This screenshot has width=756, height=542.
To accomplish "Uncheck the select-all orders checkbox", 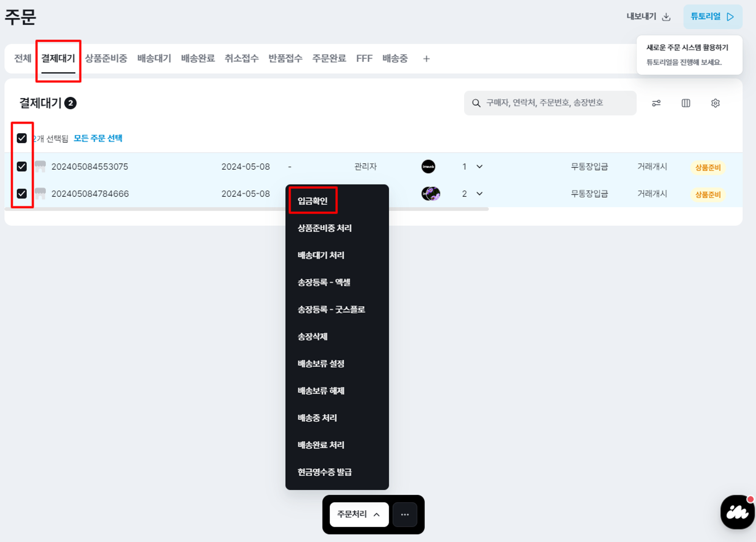I will (x=22, y=138).
